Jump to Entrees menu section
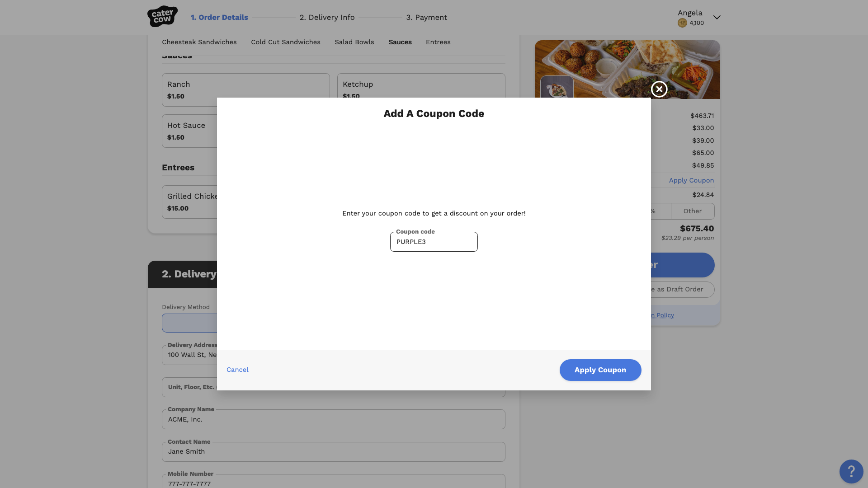Image resolution: width=868 pixels, height=488 pixels. tap(438, 42)
